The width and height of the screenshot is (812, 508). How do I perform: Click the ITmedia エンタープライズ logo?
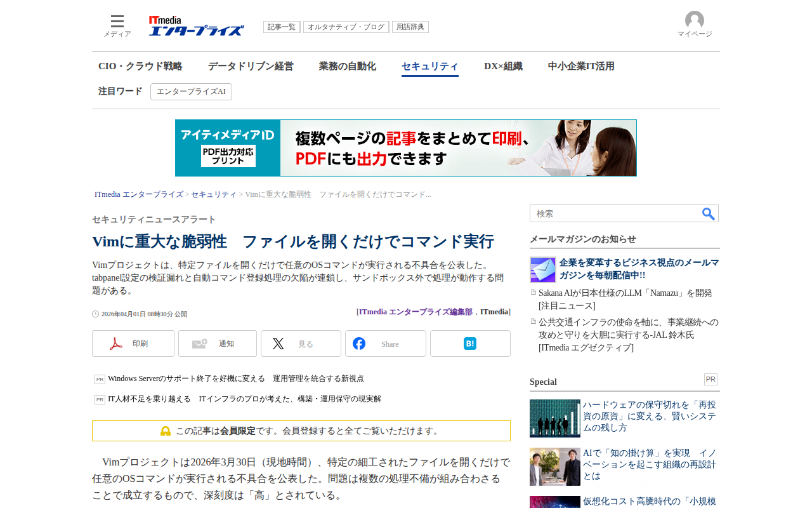pos(197,26)
